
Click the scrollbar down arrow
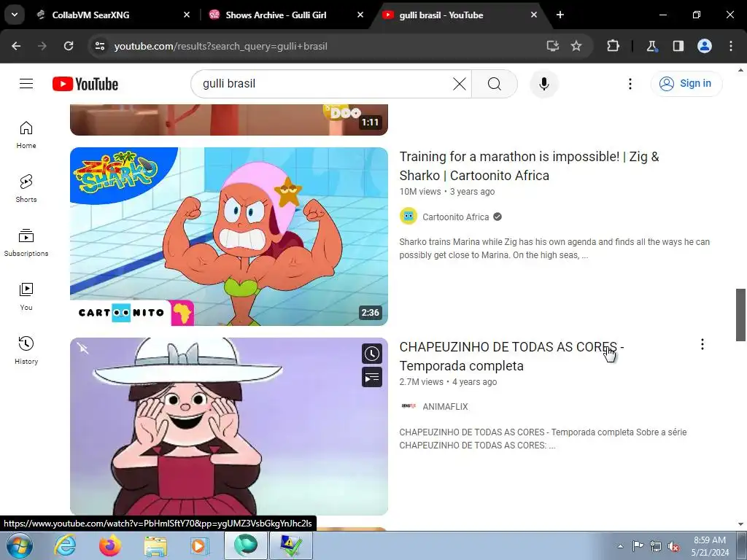(x=740, y=524)
